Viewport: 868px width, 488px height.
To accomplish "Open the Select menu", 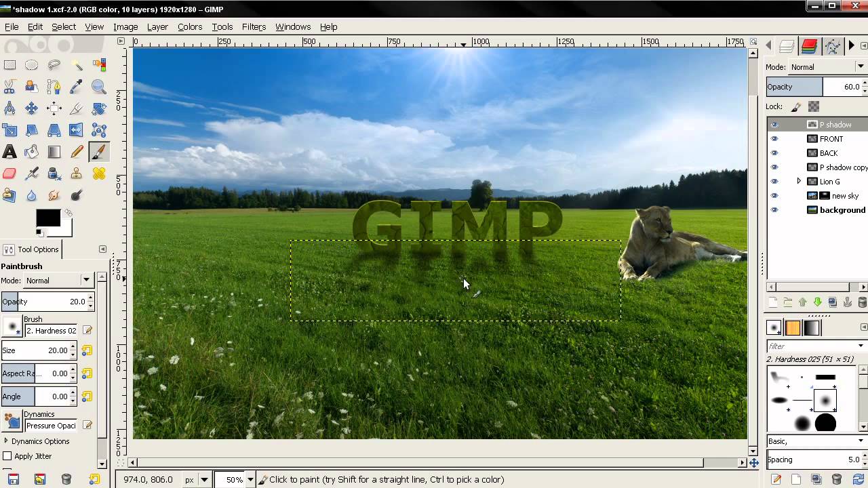I will tap(63, 26).
